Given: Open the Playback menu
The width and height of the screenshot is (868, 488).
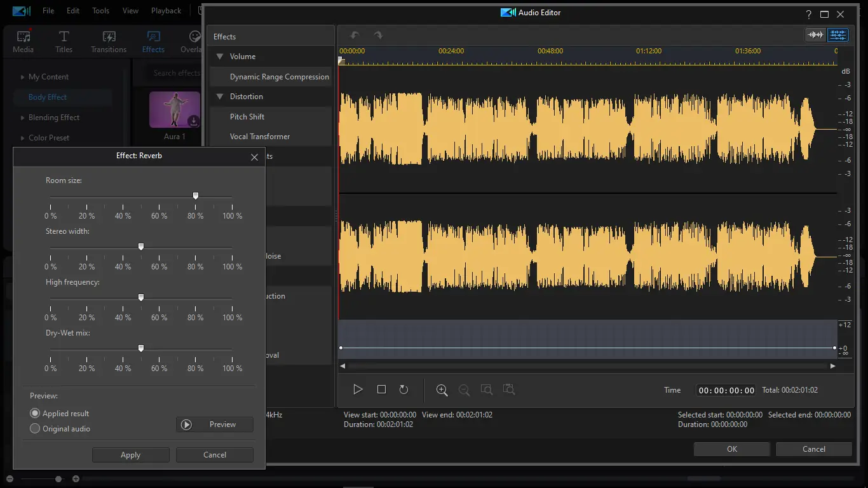Looking at the screenshot, I should pos(166,11).
